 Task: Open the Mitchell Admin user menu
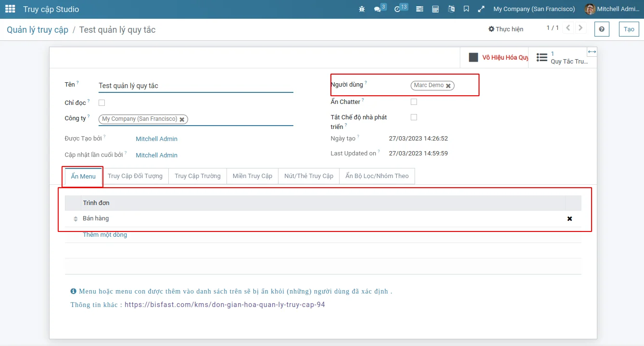pyautogui.click(x=612, y=9)
